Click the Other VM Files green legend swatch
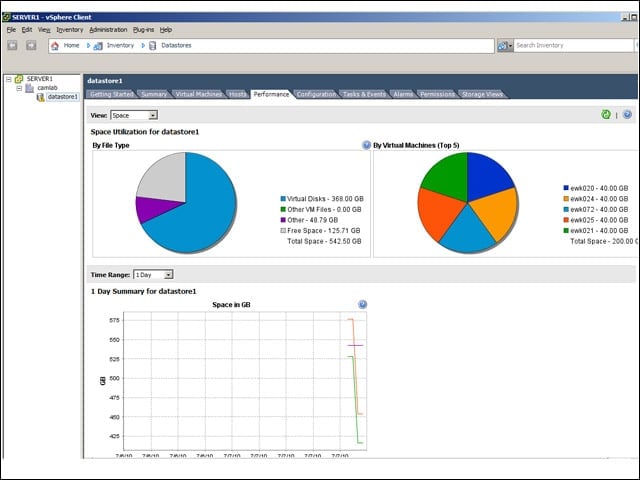The width and height of the screenshot is (640, 480). tap(283, 209)
